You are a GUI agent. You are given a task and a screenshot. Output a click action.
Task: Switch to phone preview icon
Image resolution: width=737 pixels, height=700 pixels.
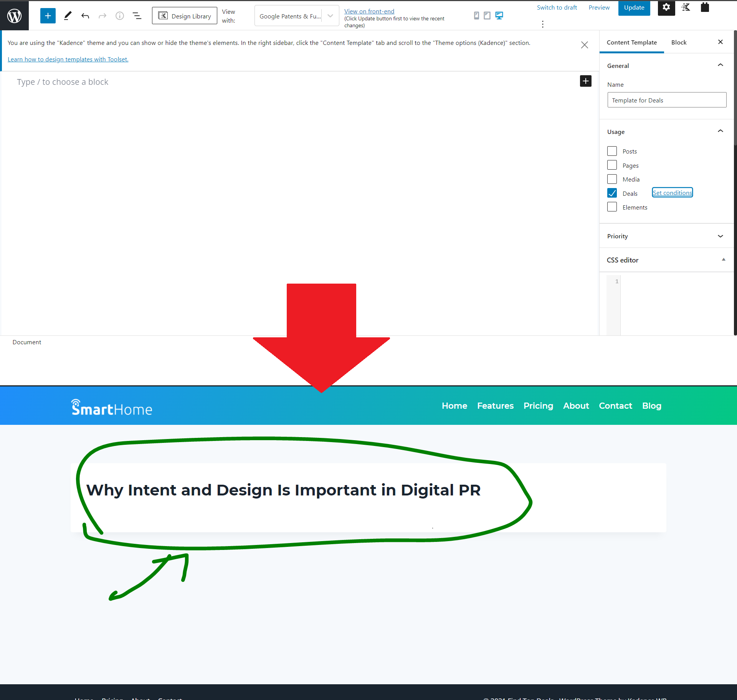point(476,15)
